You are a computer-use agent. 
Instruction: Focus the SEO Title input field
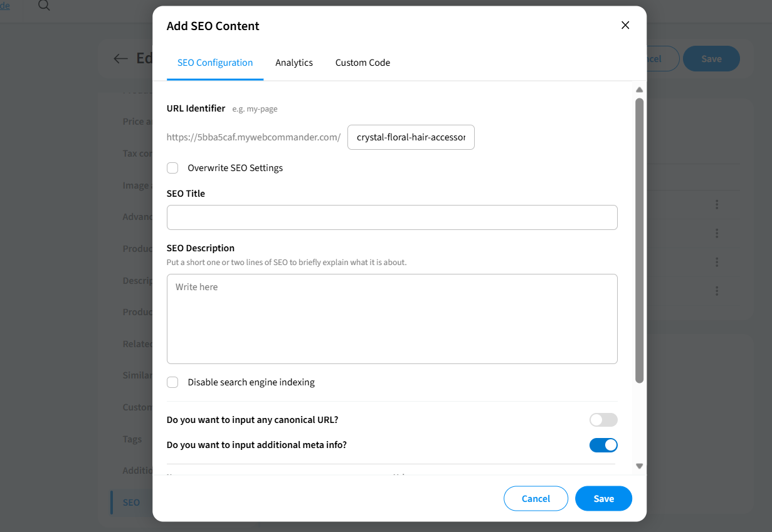pos(392,217)
